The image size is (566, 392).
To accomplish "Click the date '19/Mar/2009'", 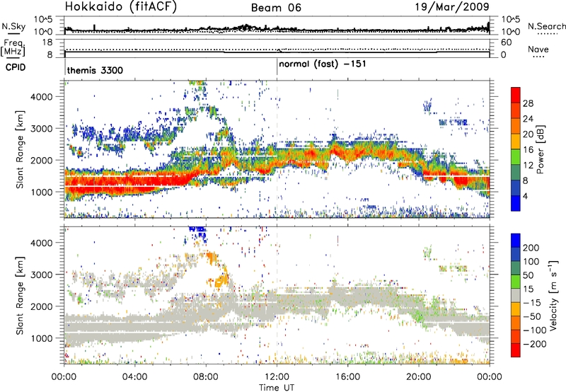I will point(451,6).
